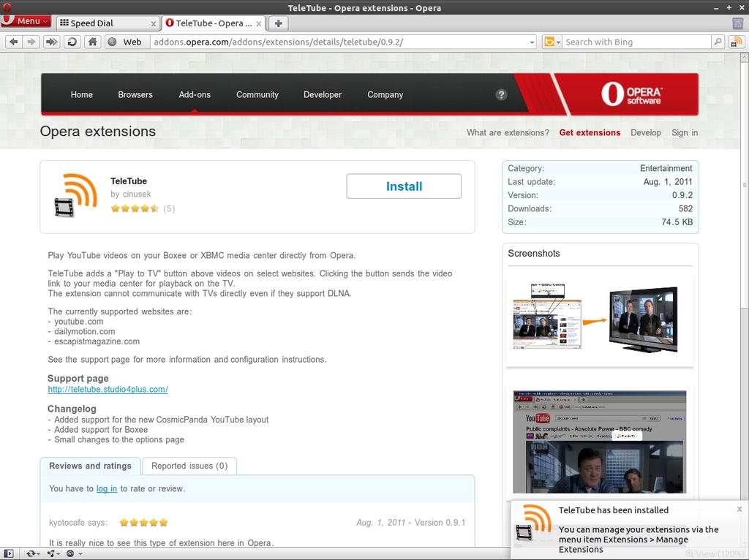Open the Reported issues tab
This screenshot has height=560, width=749.
coord(189,466)
